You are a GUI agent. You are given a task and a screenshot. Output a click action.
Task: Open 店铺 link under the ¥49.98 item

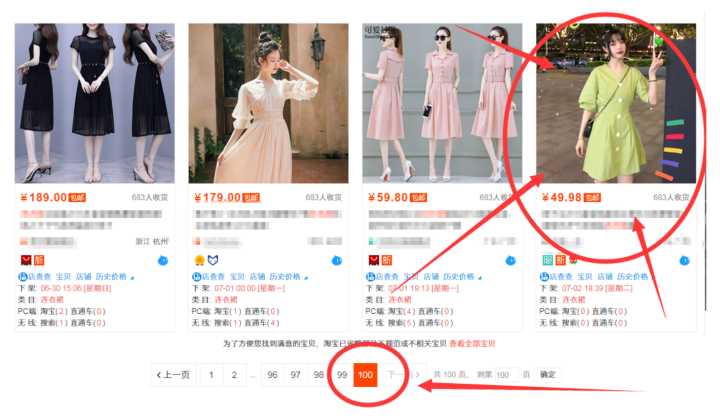[605, 277]
